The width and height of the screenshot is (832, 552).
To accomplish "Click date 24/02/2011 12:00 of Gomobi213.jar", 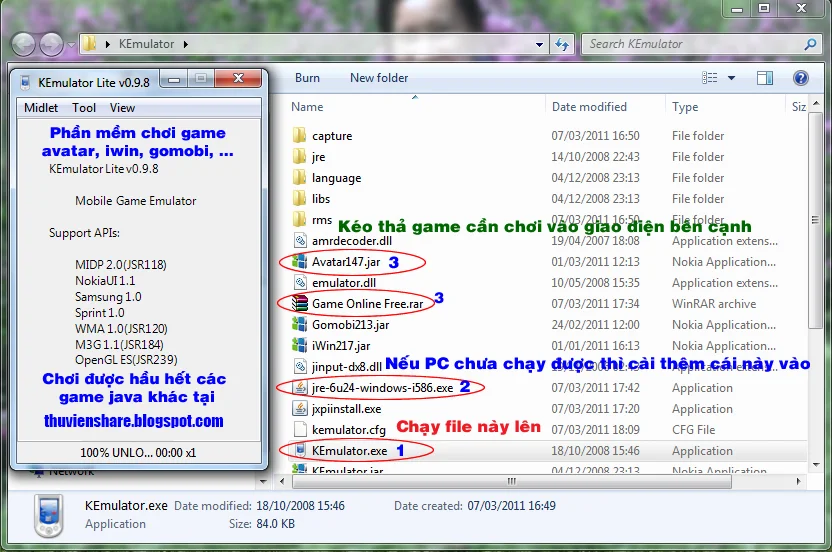I will [595, 324].
